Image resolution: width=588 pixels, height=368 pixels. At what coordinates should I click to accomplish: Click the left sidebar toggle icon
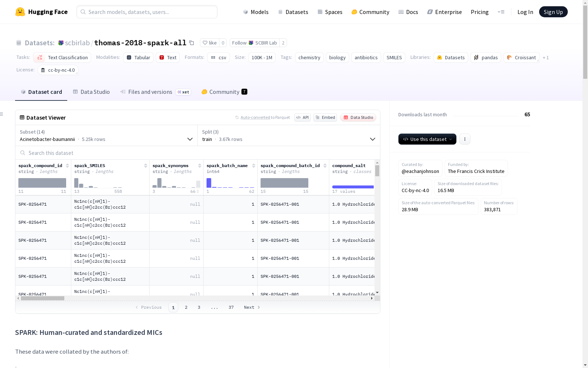2,114
